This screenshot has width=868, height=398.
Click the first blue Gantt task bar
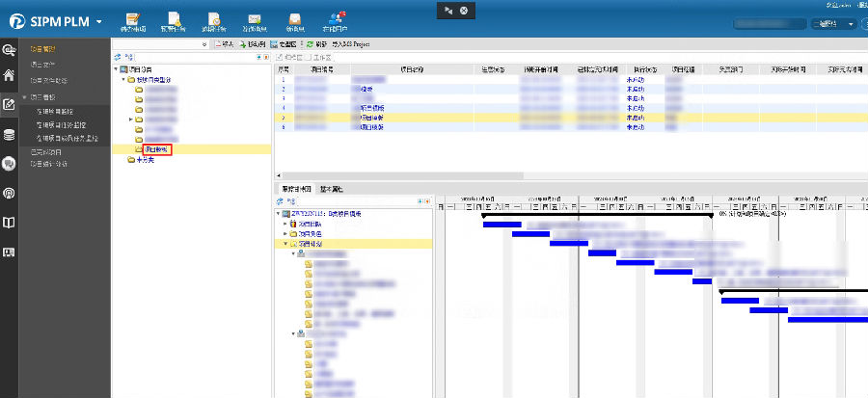click(502, 225)
